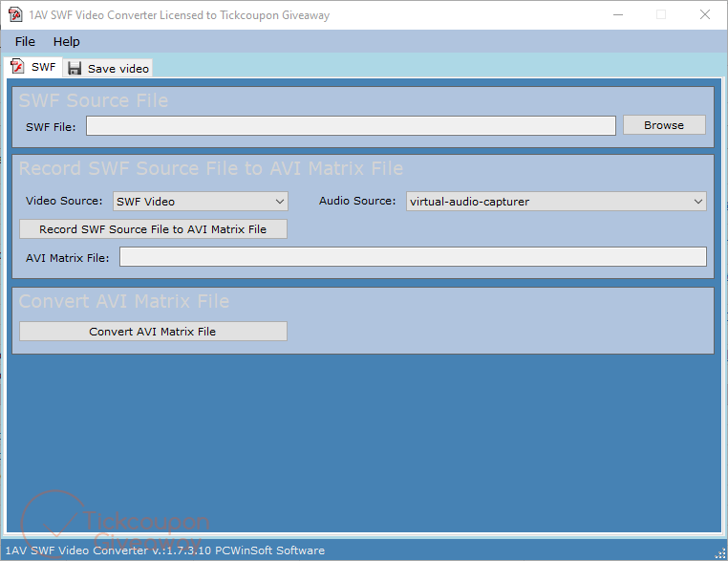Click the Record SWF Source File section heading

[x=211, y=168]
